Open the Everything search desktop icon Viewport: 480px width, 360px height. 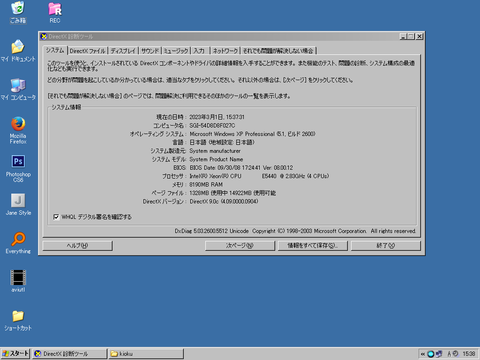pyautogui.click(x=18, y=243)
